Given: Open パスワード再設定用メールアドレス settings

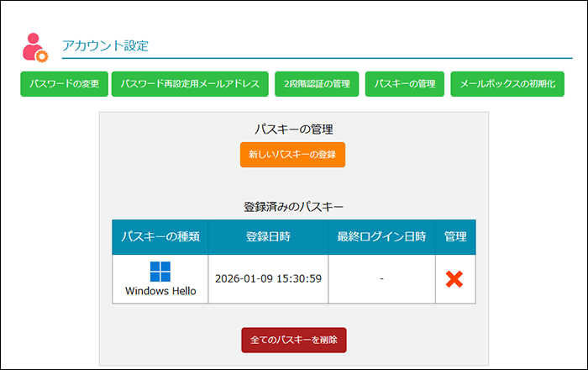Looking at the screenshot, I should [192, 84].
